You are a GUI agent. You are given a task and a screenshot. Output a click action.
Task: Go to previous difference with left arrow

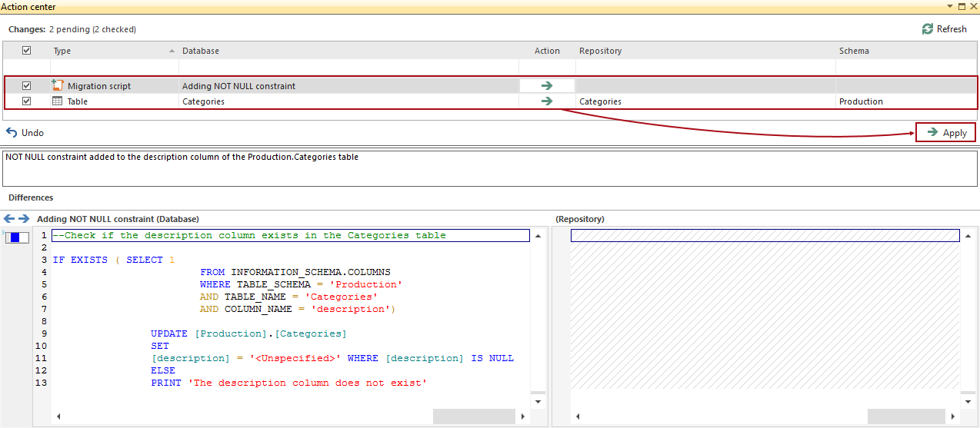pos(9,219)
